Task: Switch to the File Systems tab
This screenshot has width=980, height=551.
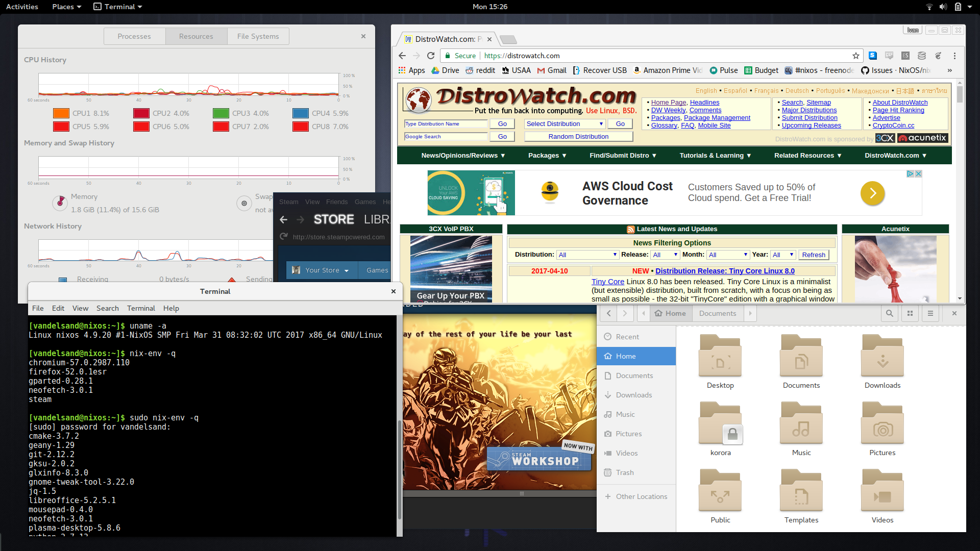Action: pyautogui.click(x=258, y=36)
